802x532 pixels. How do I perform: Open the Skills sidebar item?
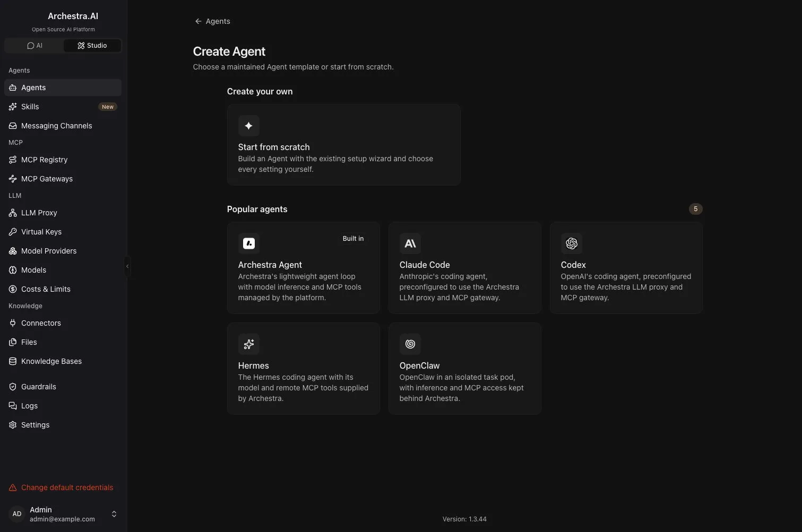pyautogui.click(x=63, y=107)
